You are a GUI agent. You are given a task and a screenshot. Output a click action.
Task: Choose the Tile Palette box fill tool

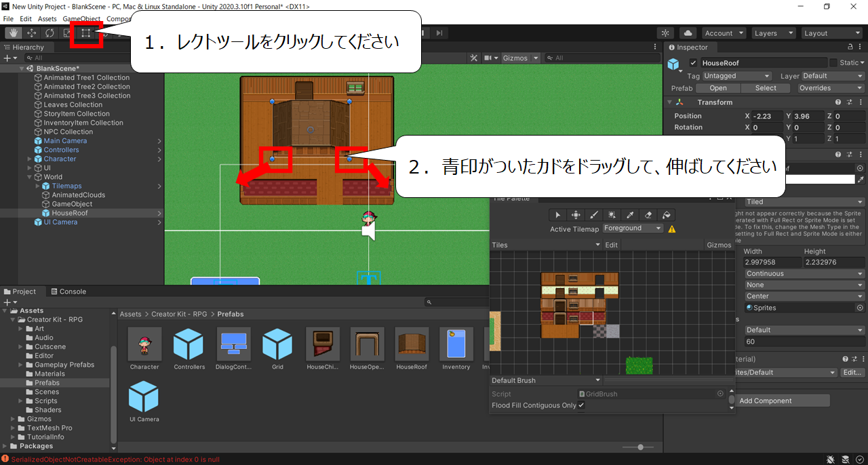pyautogui.click(x=612, y=215)
